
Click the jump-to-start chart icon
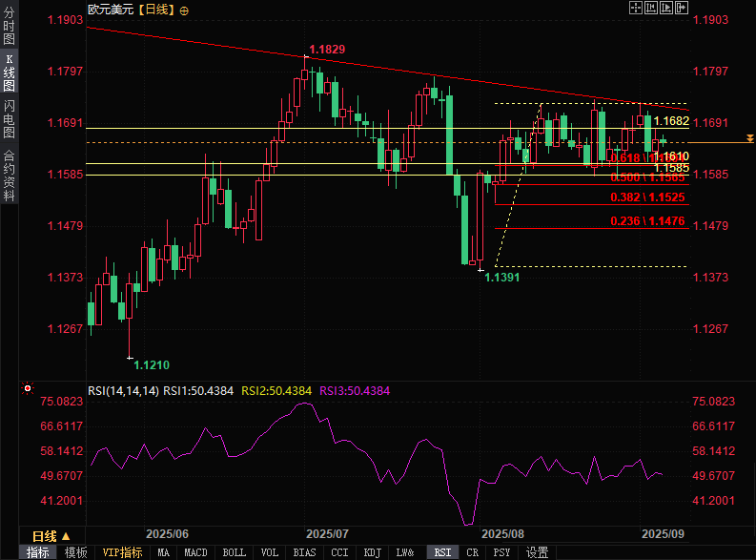[651, 8]
